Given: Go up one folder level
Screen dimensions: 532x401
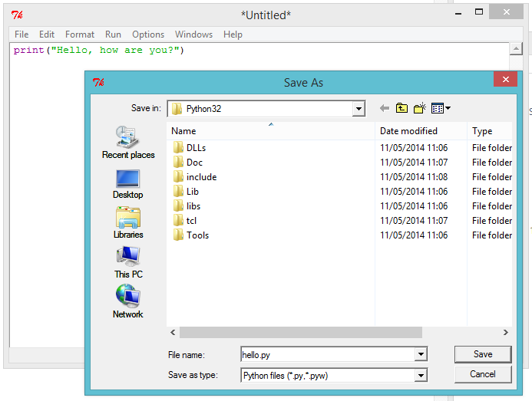Looking at the screenshot, I should coord(401,108).
